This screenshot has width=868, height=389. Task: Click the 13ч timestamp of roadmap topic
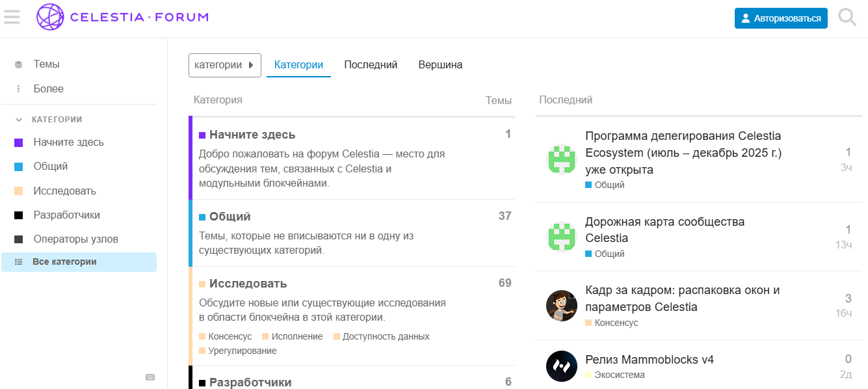(844, 245)
